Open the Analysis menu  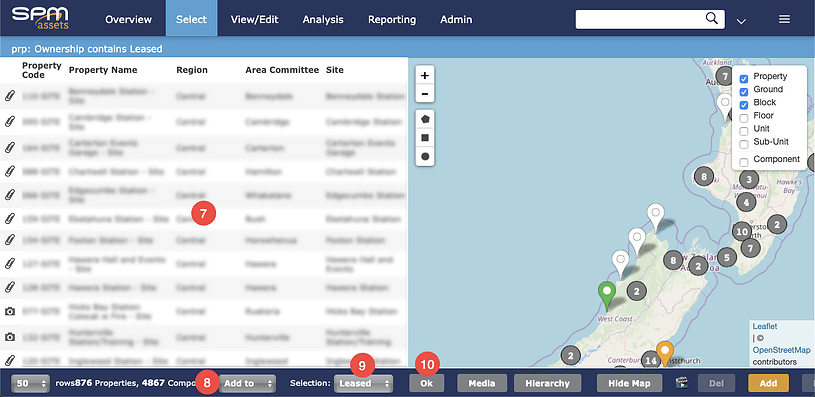pyautogui.click(x=323, y=19)
